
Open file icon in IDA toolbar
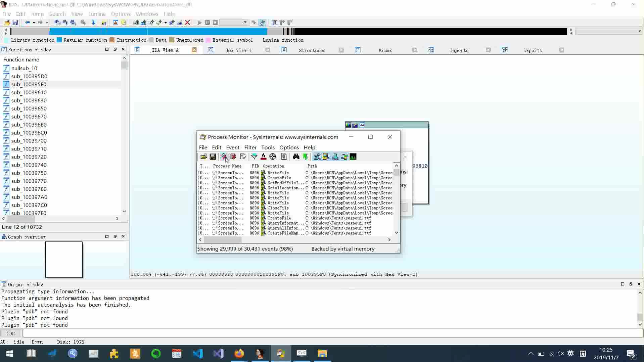(7, 22)
